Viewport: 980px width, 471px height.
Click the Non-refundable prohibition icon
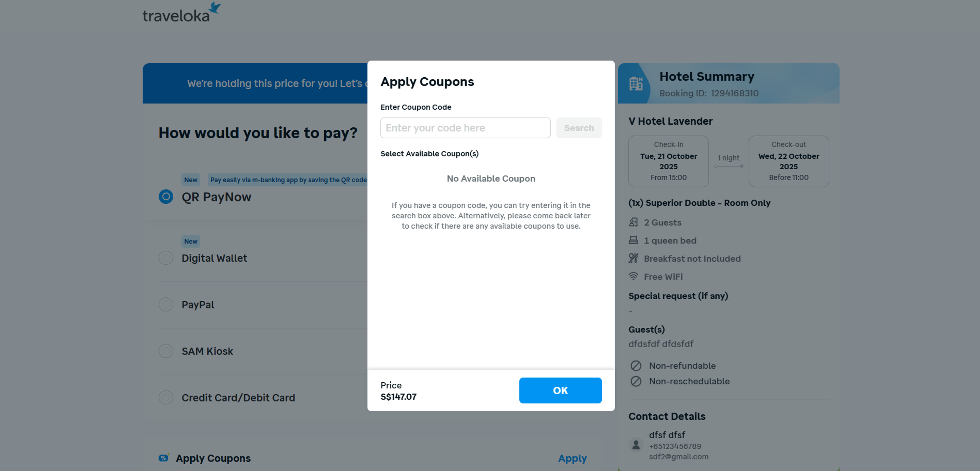click(636, 366)
